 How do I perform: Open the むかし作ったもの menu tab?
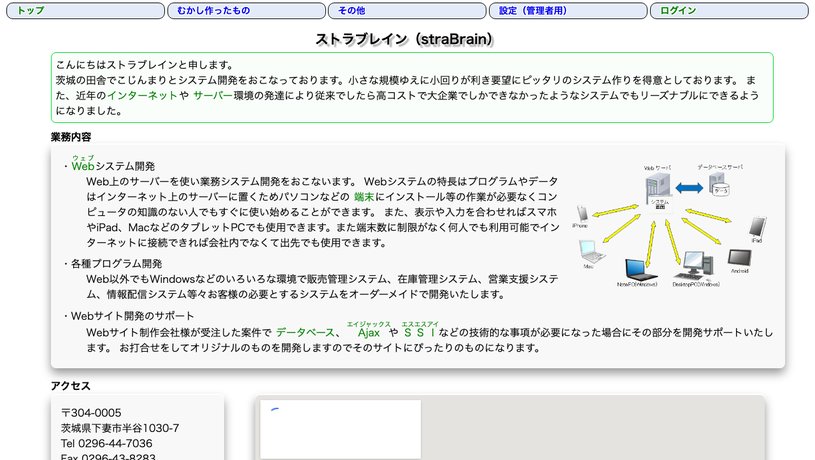click(246, 10)
